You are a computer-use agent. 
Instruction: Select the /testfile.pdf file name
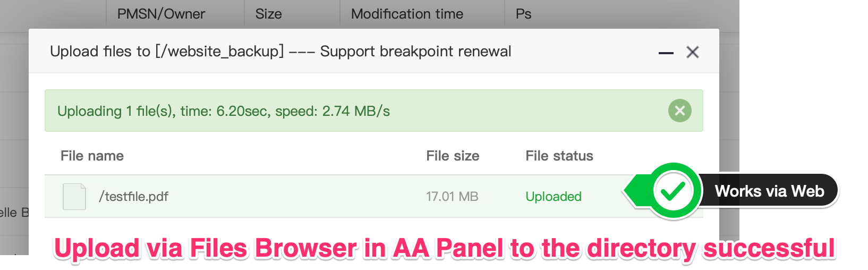point(133,197)
